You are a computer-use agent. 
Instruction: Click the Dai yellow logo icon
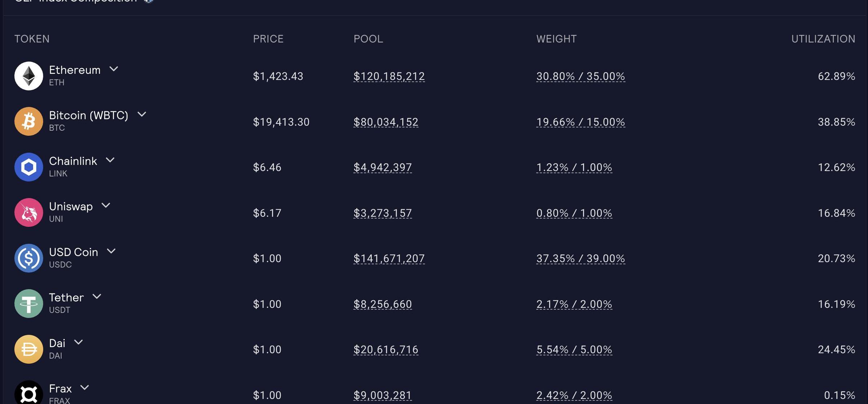[x=29, y=349]
